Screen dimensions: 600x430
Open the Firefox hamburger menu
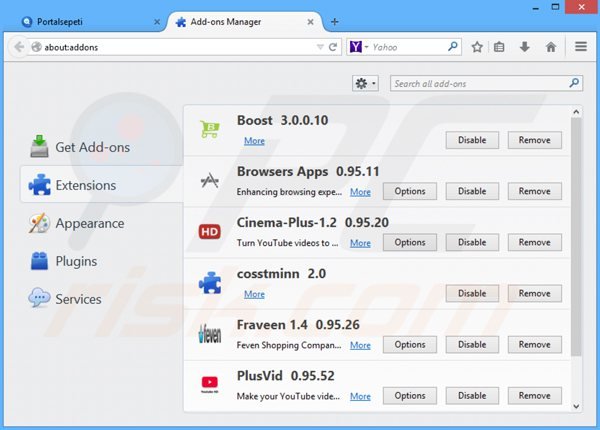point(581,47)
